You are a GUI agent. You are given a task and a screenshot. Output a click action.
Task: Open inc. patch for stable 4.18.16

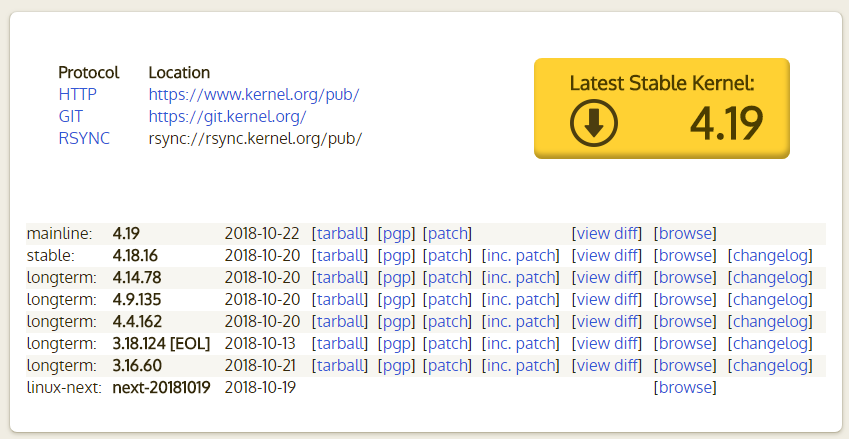tap(520, 255)
